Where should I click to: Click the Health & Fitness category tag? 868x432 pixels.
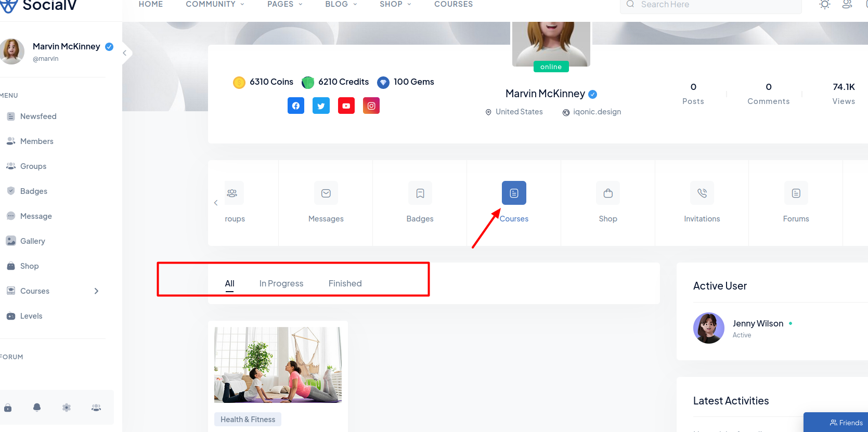pyautogui.click(x=248, y=420)
